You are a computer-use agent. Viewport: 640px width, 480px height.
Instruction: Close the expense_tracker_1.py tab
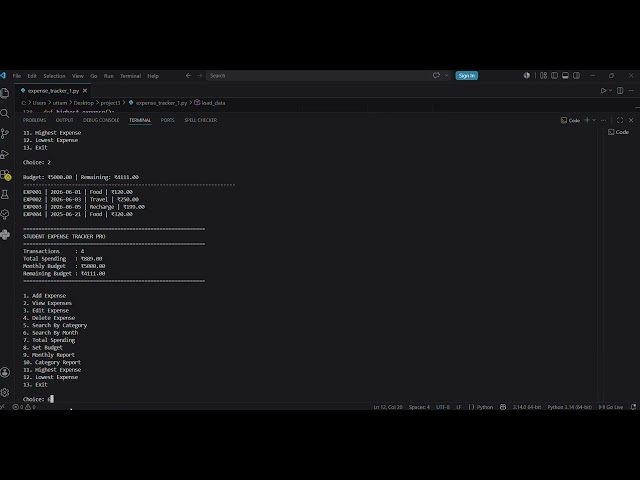(85, 91)
